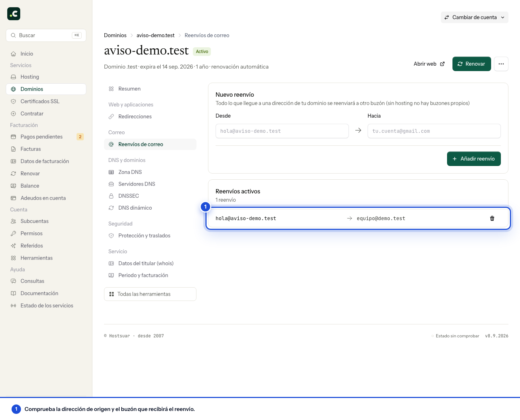The image size is (520, 420).
Task: Click aviso-demo.test in the breadcrumb
Action: coord(155,35)
